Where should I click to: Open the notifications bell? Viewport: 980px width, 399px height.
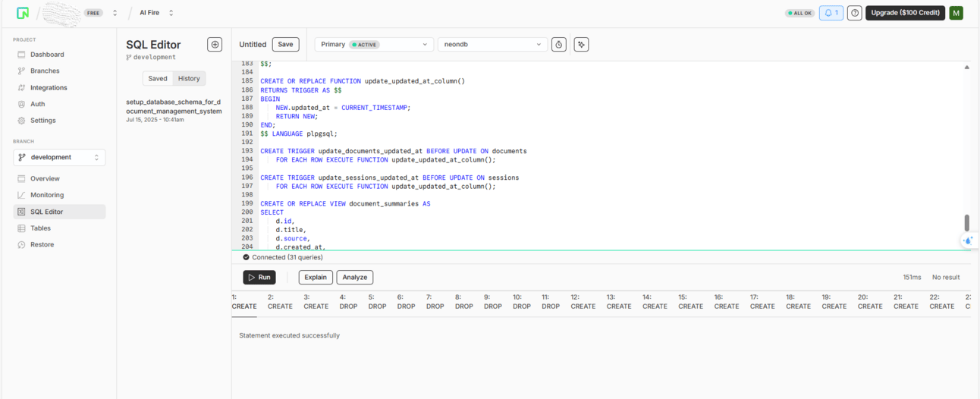click(x=831, y=13)
